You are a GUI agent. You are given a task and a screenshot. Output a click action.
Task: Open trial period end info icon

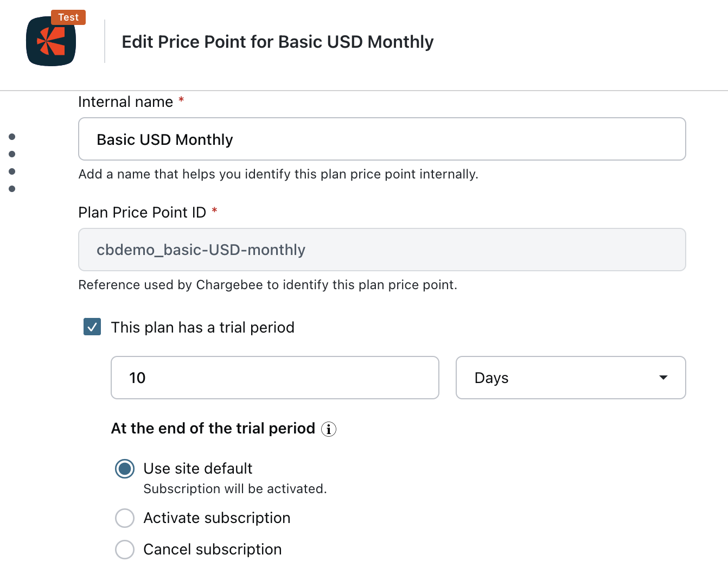point(329,429)
